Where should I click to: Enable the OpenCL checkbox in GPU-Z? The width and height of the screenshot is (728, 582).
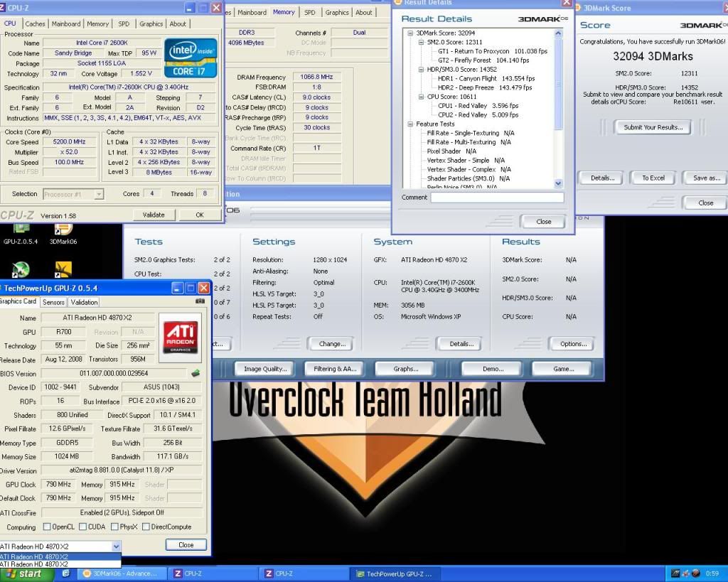[x=47, y=527]
